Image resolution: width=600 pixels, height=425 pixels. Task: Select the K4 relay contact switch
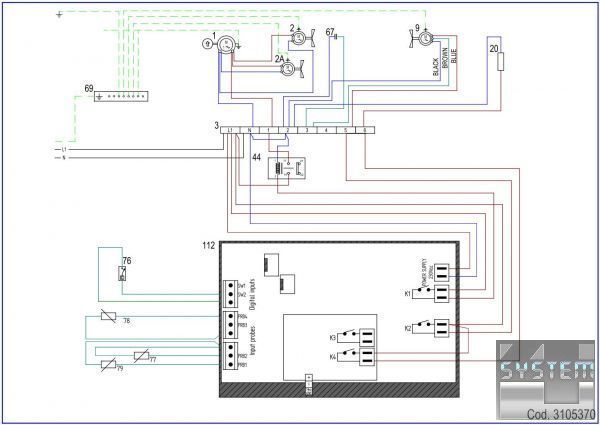(x=350, y=353)
